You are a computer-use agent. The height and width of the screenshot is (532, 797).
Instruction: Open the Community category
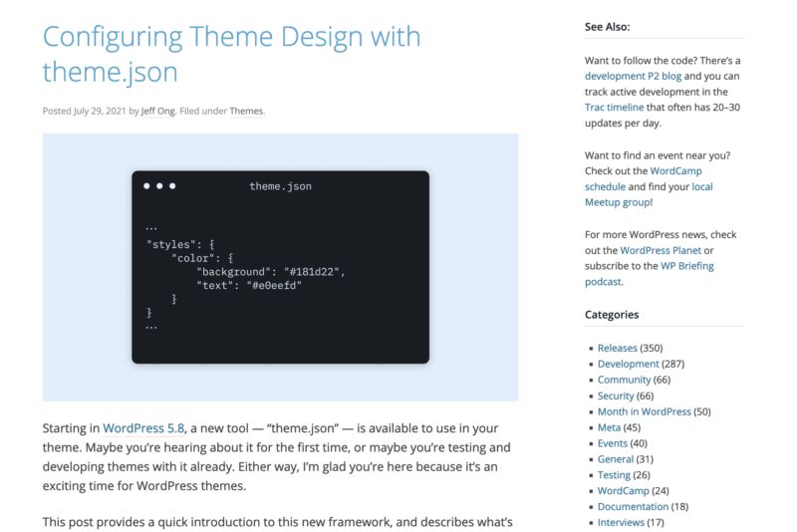click(624, 380)
